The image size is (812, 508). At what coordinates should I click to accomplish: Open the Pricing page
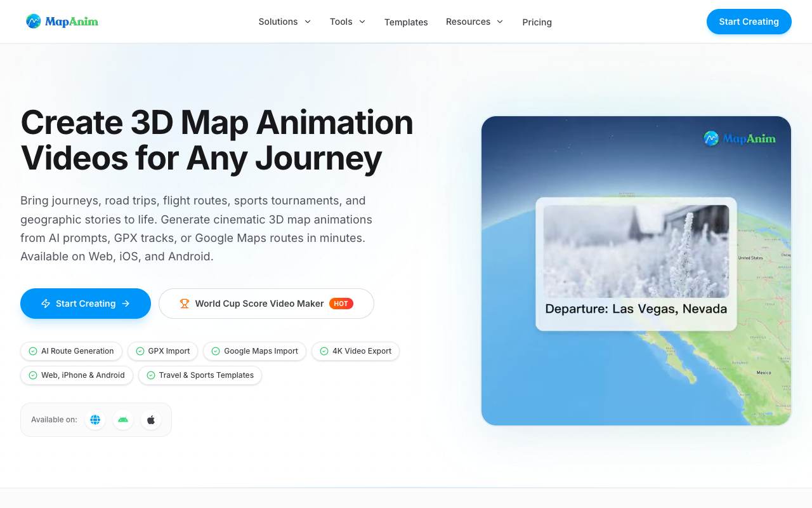[x=537, y=22]
